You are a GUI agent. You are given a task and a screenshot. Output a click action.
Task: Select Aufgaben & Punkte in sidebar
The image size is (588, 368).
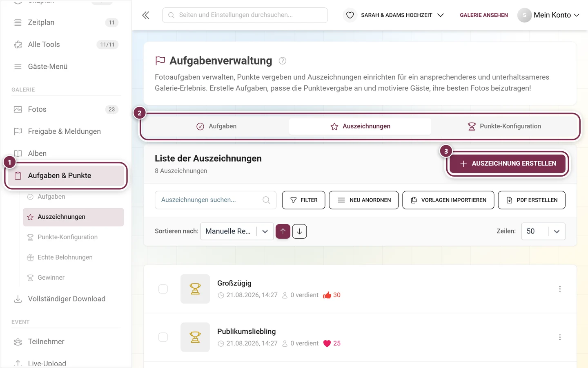[66, 176]
